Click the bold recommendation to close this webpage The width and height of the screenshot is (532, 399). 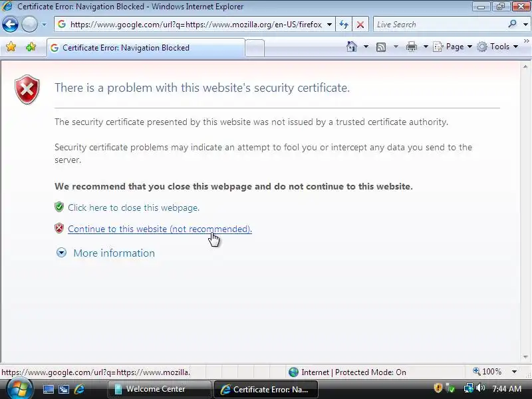click(x=234, y=186)
